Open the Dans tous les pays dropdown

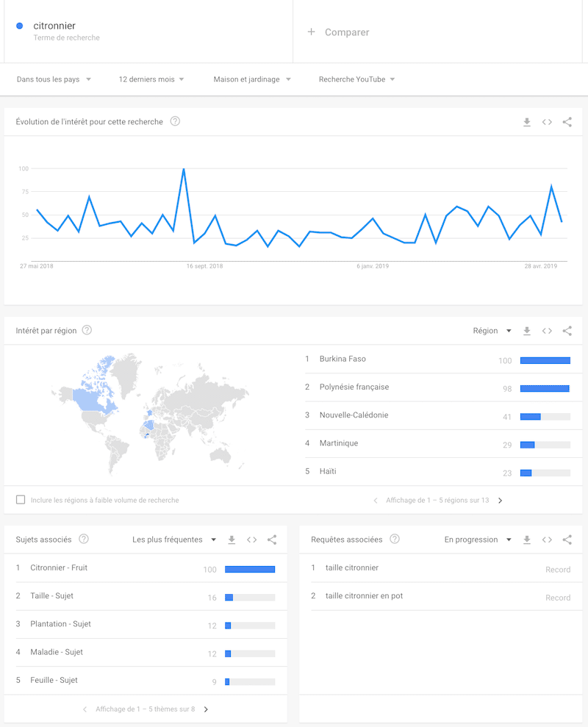[x=54, y=79]
